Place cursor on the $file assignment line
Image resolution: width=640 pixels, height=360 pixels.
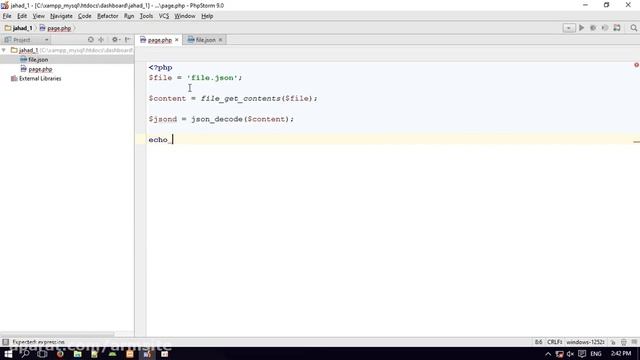(195, 78)
